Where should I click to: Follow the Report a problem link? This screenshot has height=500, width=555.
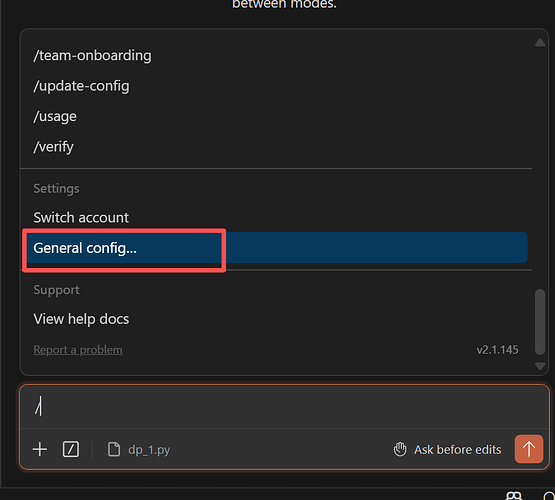coord(78,350)
